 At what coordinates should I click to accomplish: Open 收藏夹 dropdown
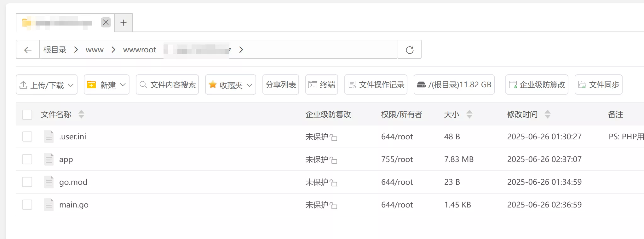231,85
